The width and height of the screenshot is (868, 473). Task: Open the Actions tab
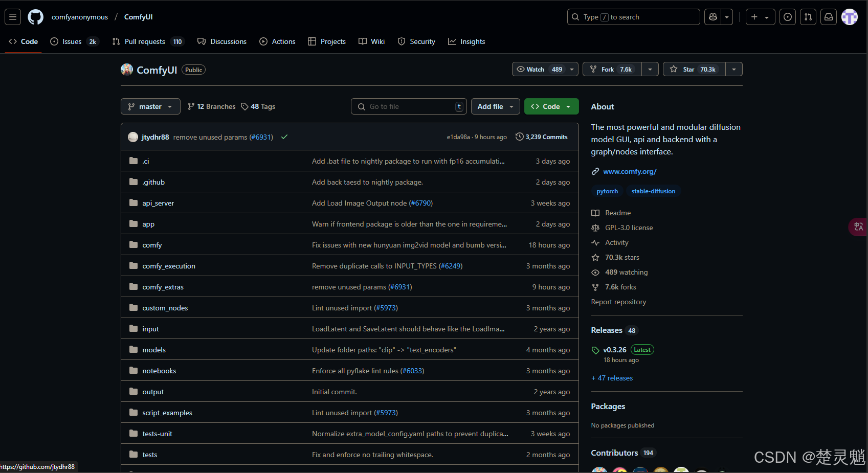277,41
